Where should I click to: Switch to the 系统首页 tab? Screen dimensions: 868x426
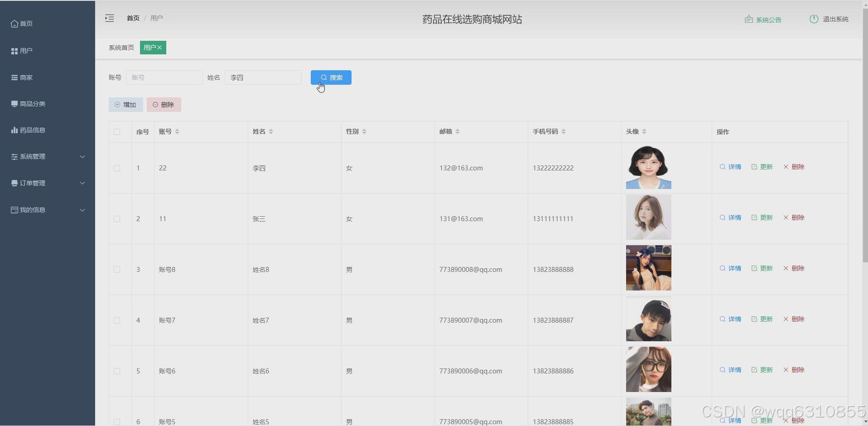(x=121, y=48)
